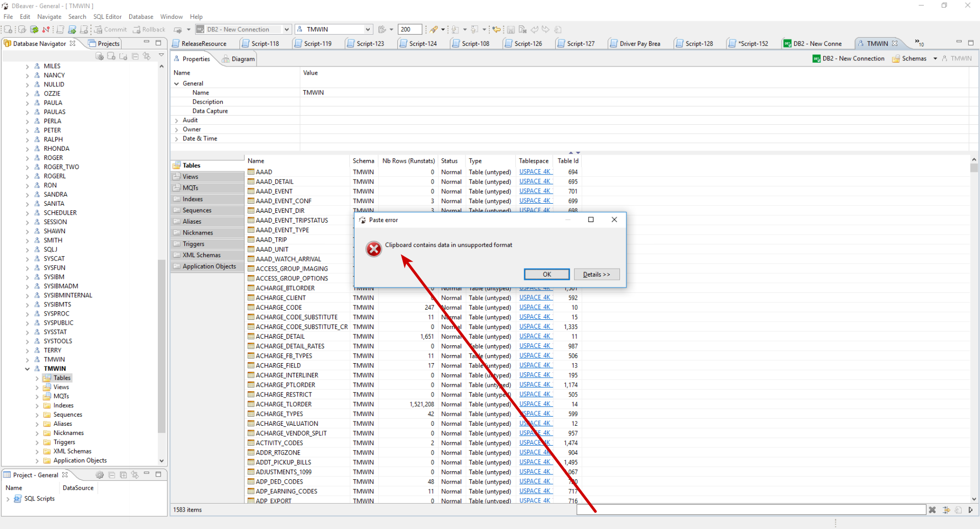Image resolution: width=980 pixels, height=529 pixels.
Task: Click Collapse All icon in Project panel
Action: tap(112, 475)
